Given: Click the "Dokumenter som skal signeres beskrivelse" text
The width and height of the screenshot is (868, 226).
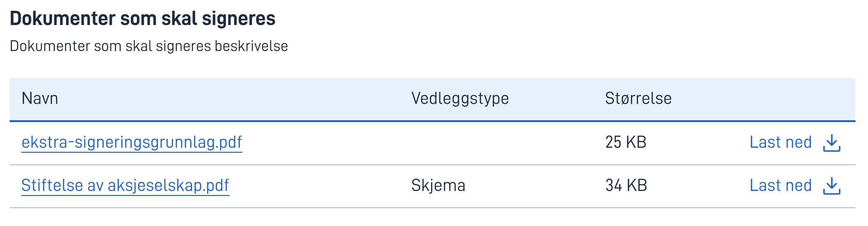Looking at the screenshot, I should [148, 46].
